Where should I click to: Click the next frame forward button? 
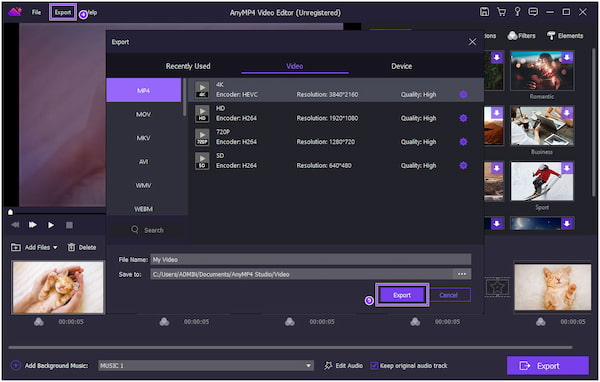pyautogui.click(x=33, y=225)
